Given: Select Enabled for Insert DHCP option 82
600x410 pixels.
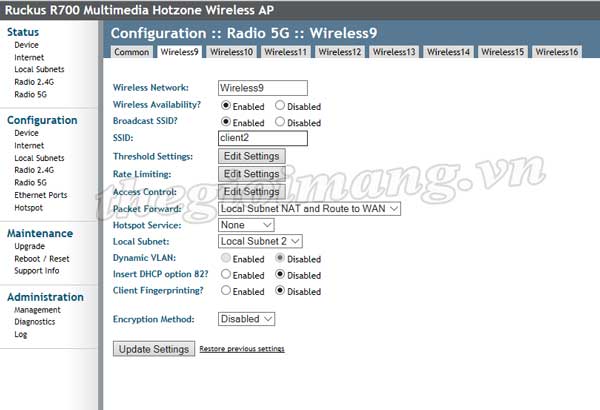Looking at the screenshot, I should pos(226,274).
